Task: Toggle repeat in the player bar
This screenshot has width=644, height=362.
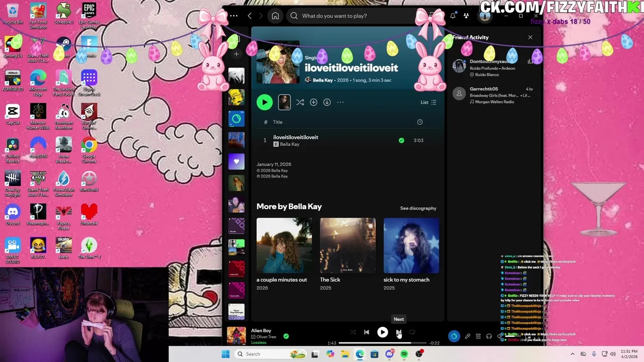Action: [412, 332]
